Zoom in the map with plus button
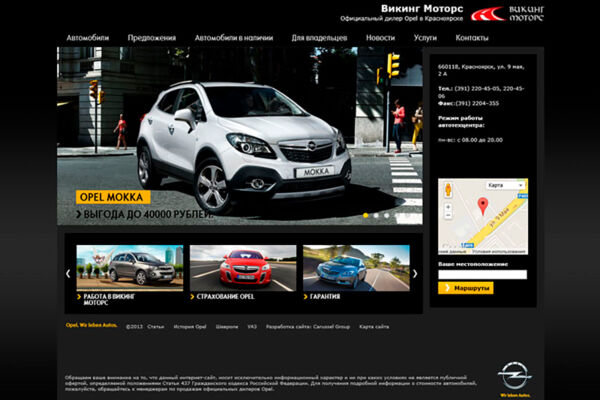Screen dimensions: 600x400 [x=448, y=207]
